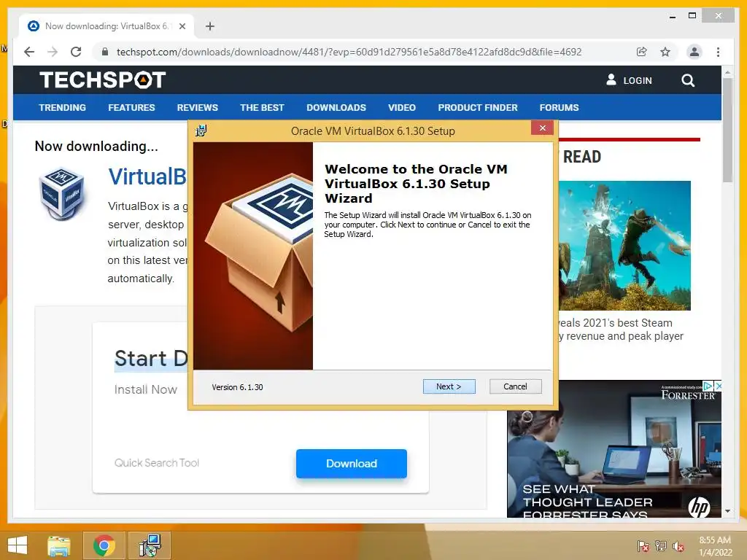
Task: Reload the TechSpot page
Action: 76,52
